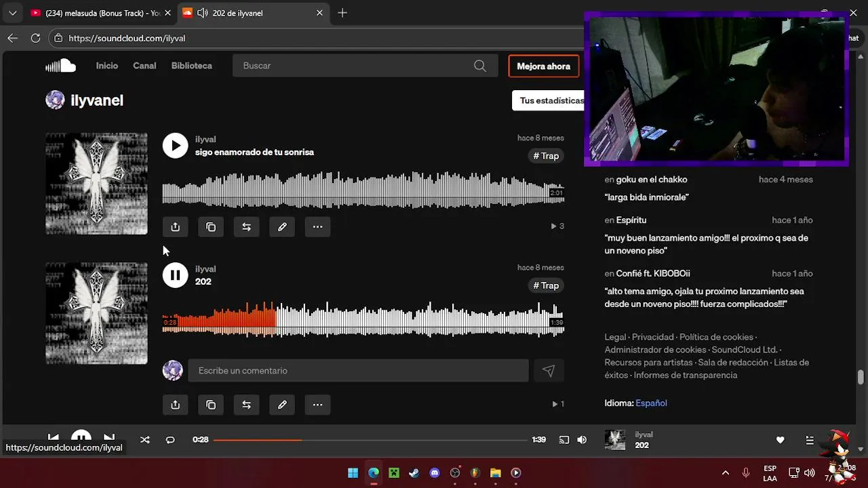
Task: Open the Inicio menu item
Action: click(107, 66)
